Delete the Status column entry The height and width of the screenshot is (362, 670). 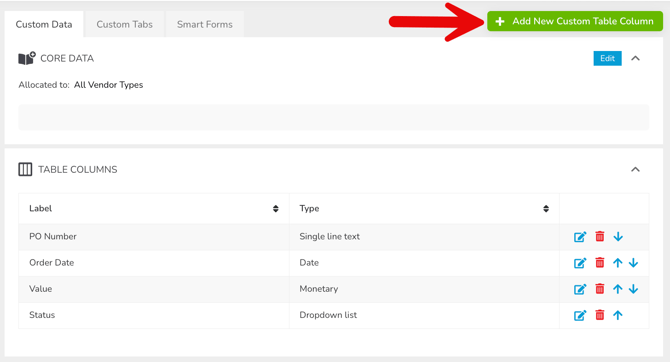(x=600, y=315)
